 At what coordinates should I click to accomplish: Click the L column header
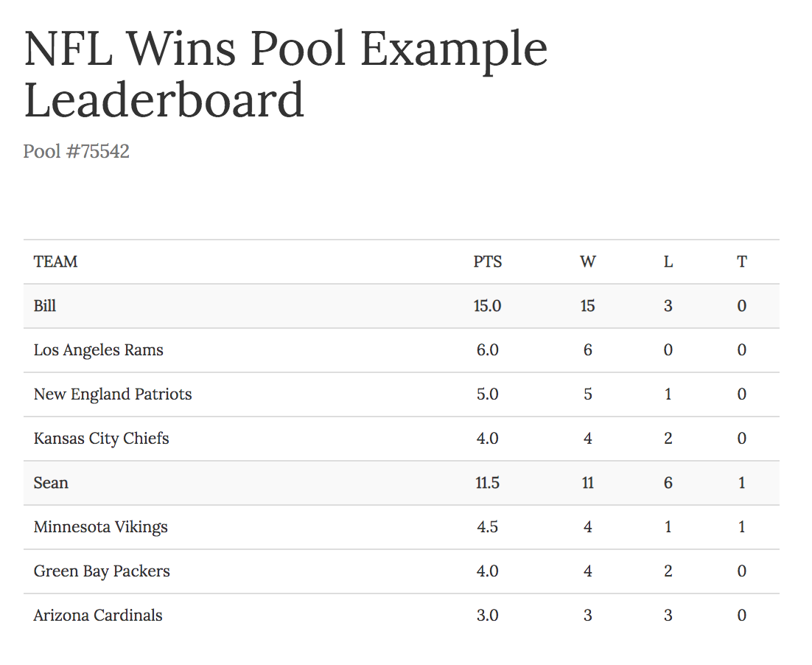(668, 262)
